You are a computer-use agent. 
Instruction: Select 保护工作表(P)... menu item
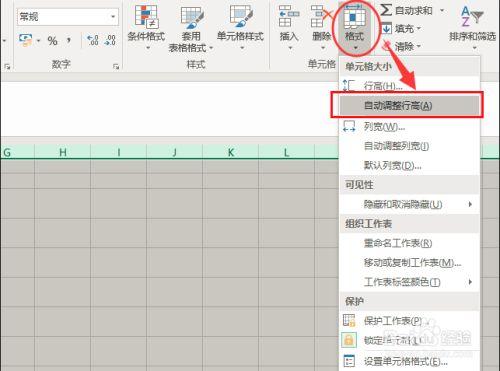click(410, 321)
